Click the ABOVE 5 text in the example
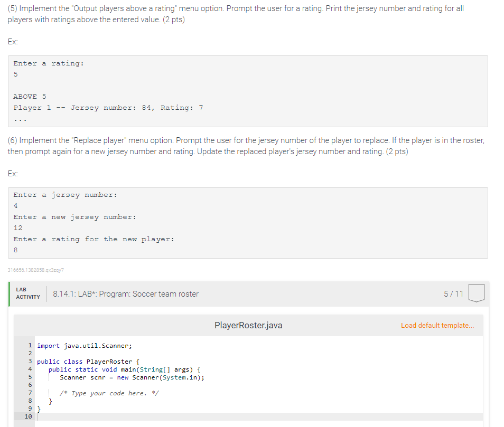The height and width of the screenshot is (427, 504). [x=29, y=96]
